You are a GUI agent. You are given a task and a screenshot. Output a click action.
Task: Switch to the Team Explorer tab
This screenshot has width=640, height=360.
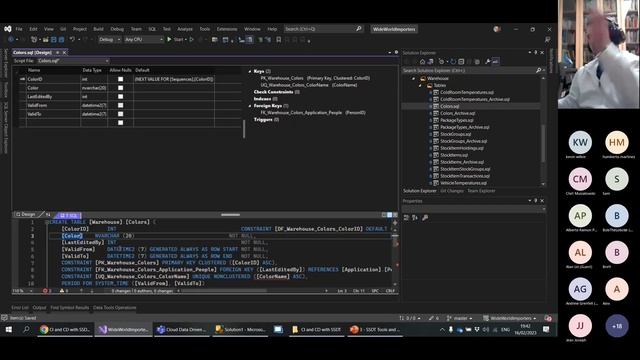[481, 191]
